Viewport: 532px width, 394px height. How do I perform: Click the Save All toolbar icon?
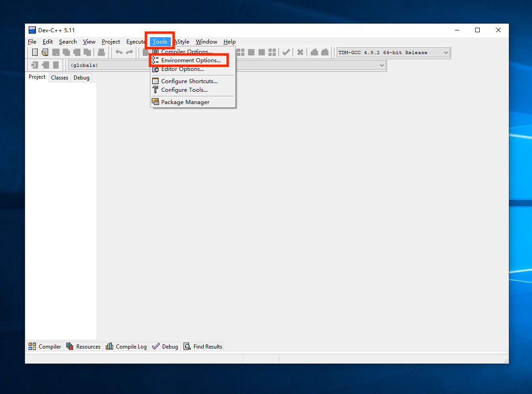click(x=66, y=52)
